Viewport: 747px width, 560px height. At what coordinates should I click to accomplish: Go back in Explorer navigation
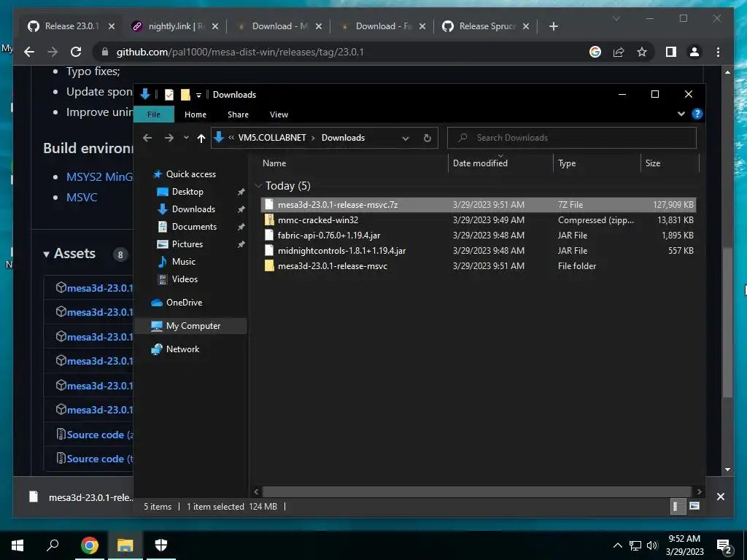[147, 138]
